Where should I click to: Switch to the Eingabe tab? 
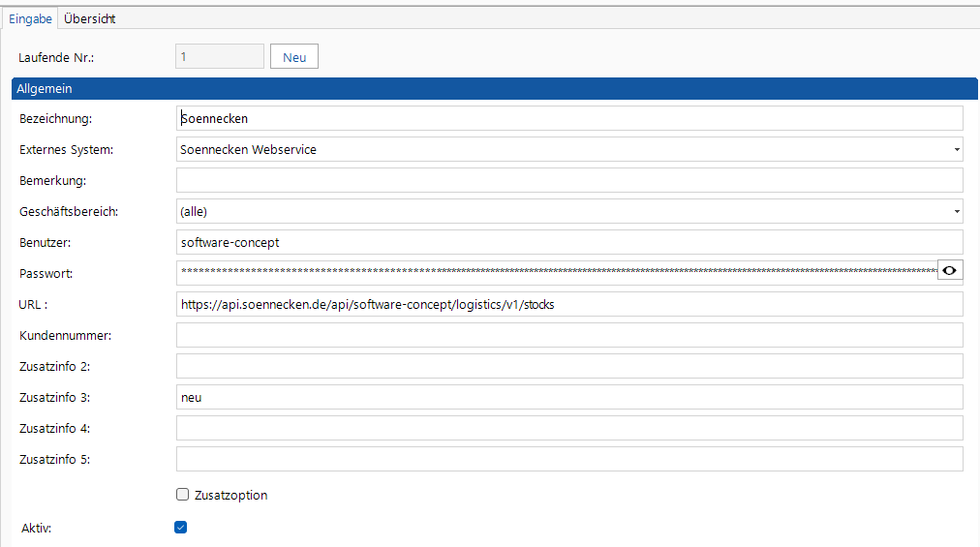pyautogui.click(x=30, y=18)
